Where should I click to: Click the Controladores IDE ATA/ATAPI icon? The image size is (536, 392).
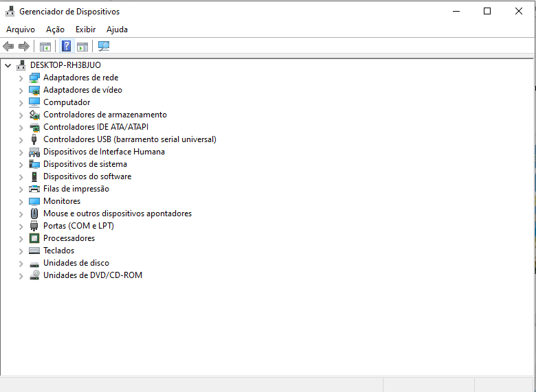pyautogui.click(x=34, y=127)
